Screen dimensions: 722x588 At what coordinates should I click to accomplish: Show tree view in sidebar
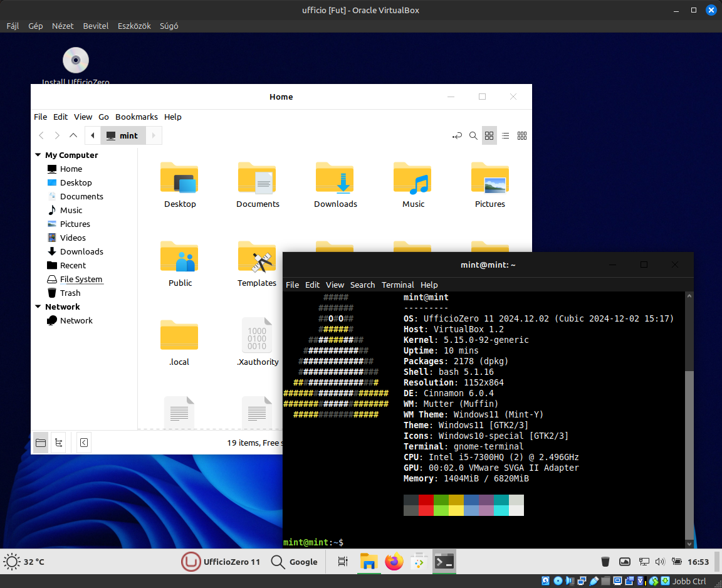(58, 443)
